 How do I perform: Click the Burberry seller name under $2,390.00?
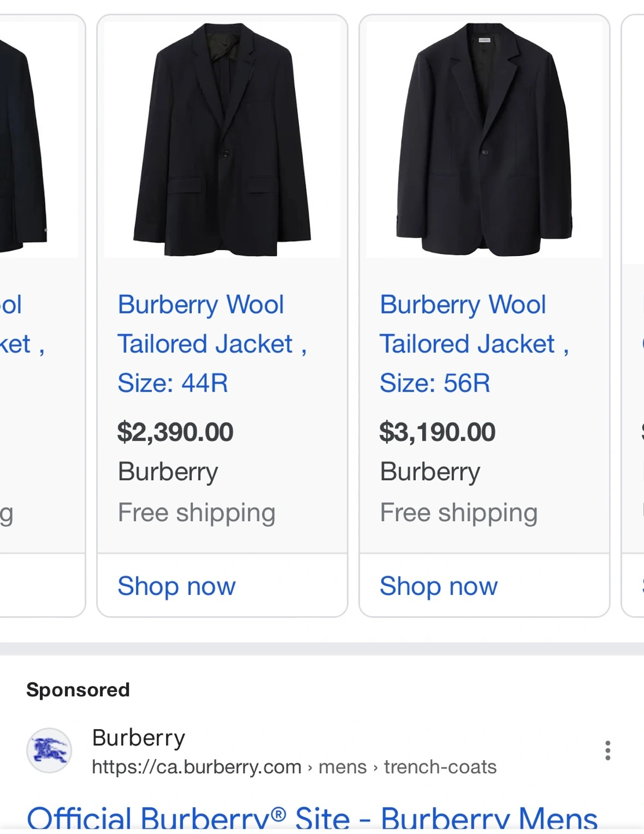(x=168, y=472)
